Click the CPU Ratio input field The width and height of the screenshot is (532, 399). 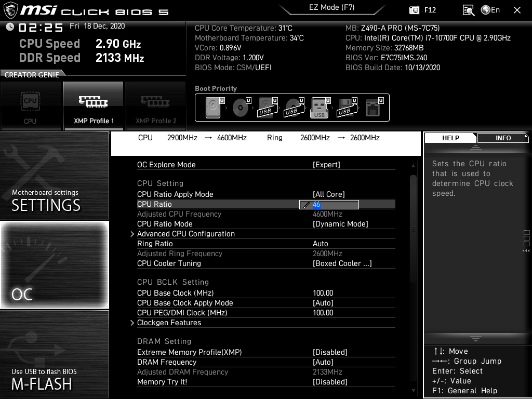[329, 205]
